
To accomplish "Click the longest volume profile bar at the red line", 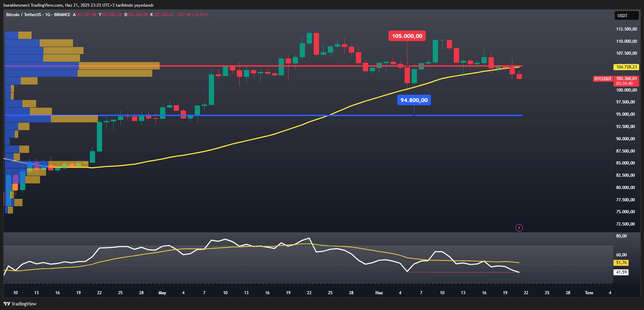I will 82,66.
